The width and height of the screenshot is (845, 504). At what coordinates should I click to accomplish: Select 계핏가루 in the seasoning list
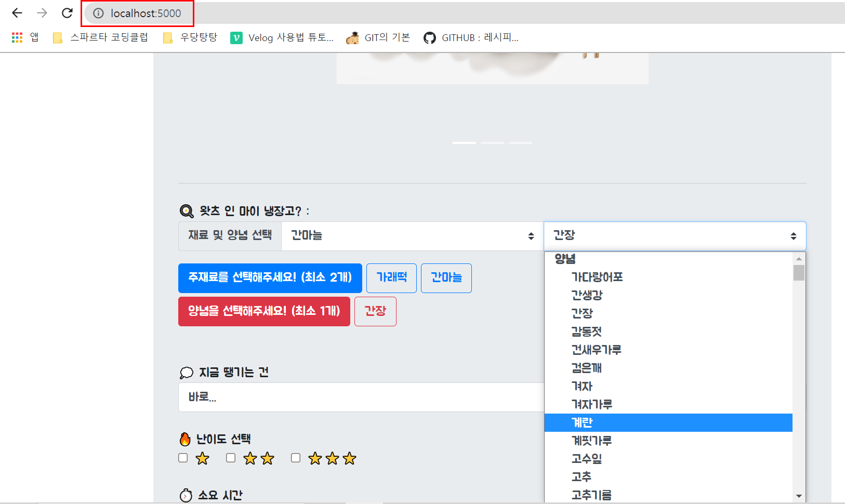(x=668, y=441)
